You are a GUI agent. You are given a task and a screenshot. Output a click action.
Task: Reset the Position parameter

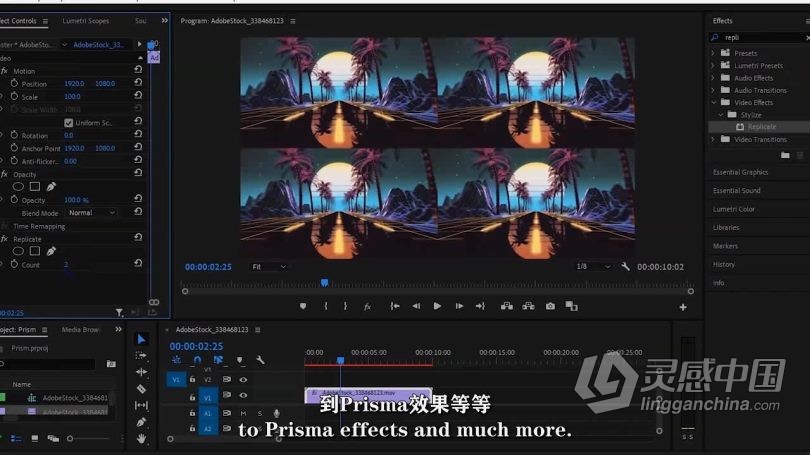pos(138,82)
